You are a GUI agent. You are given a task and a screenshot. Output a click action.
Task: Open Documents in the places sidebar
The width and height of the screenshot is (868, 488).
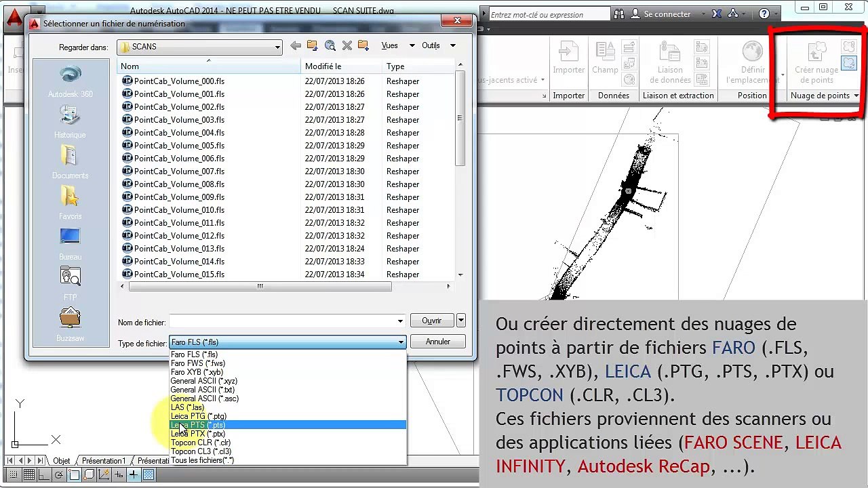[x=71, y=163]
